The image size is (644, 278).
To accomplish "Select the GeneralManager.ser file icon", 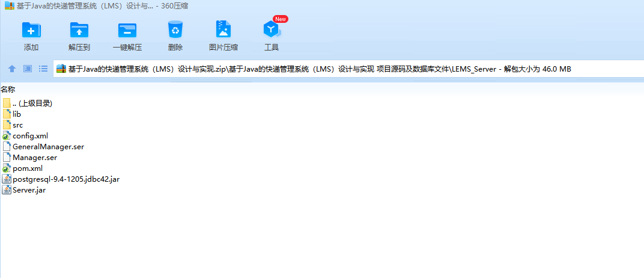I will pyautogui.click(x=7, y=146).
